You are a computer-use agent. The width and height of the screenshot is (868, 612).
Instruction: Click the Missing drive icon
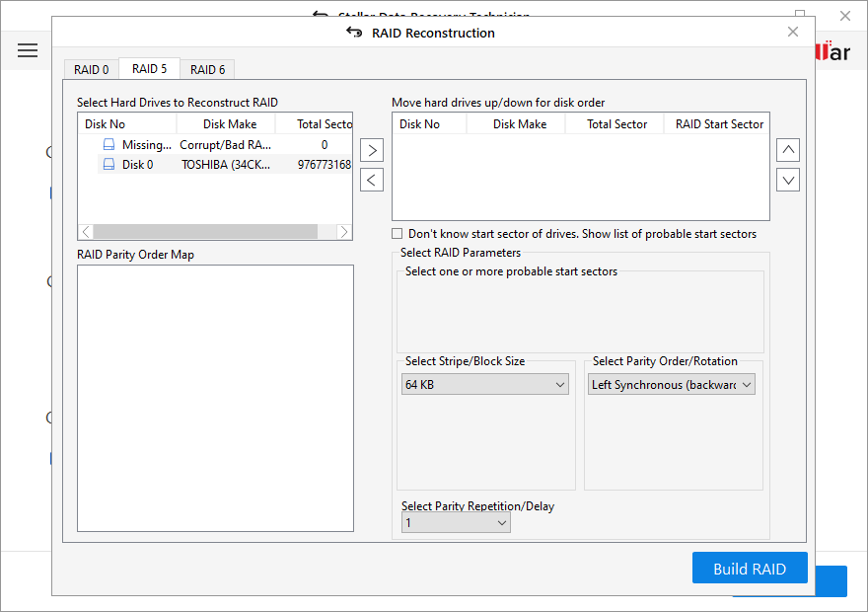coord(109,145)
